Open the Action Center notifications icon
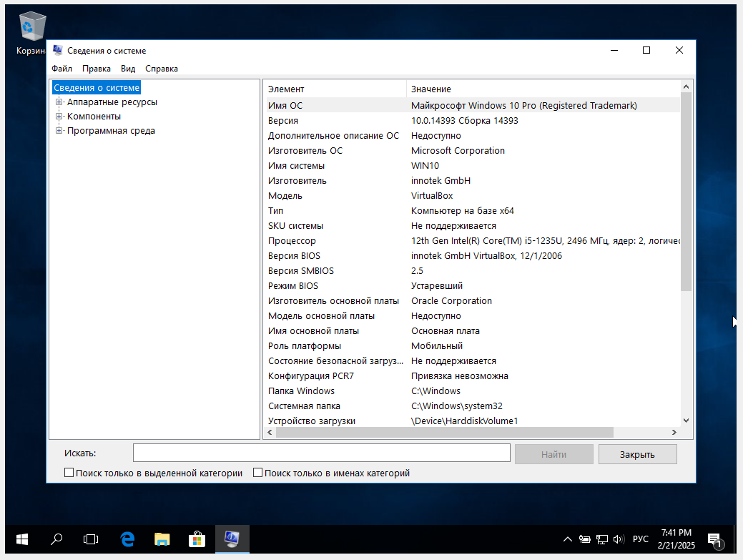743x560 pixels. coord(714,539)
